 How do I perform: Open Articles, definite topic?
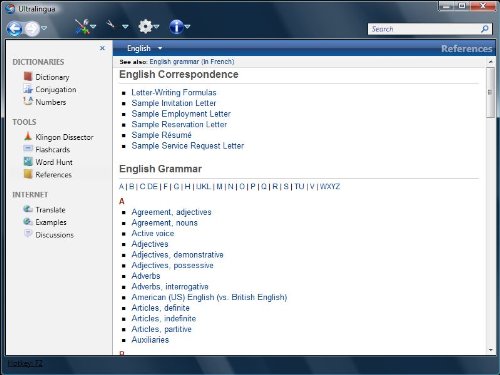pos(160,308)
